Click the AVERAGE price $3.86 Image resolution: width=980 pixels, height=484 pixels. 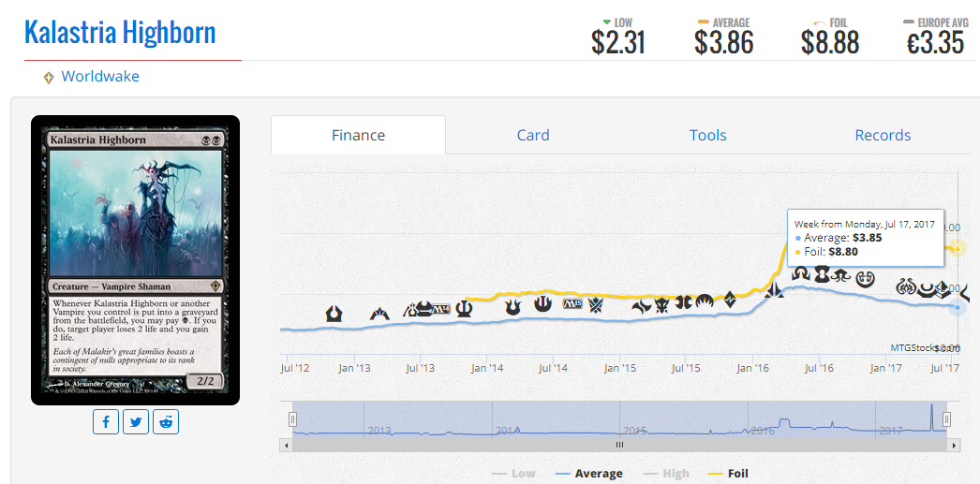pyautogui.click(x=723, y=42)
